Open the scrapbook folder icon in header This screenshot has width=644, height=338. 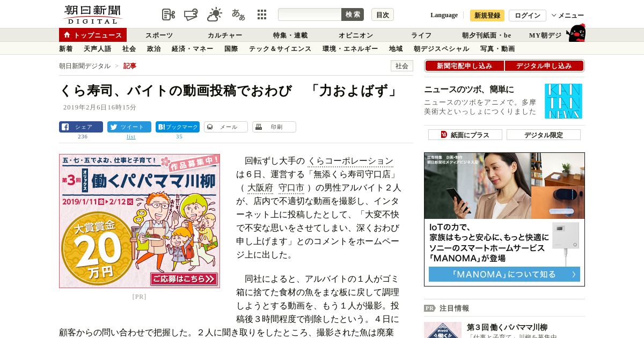click(x=191, y=14)
